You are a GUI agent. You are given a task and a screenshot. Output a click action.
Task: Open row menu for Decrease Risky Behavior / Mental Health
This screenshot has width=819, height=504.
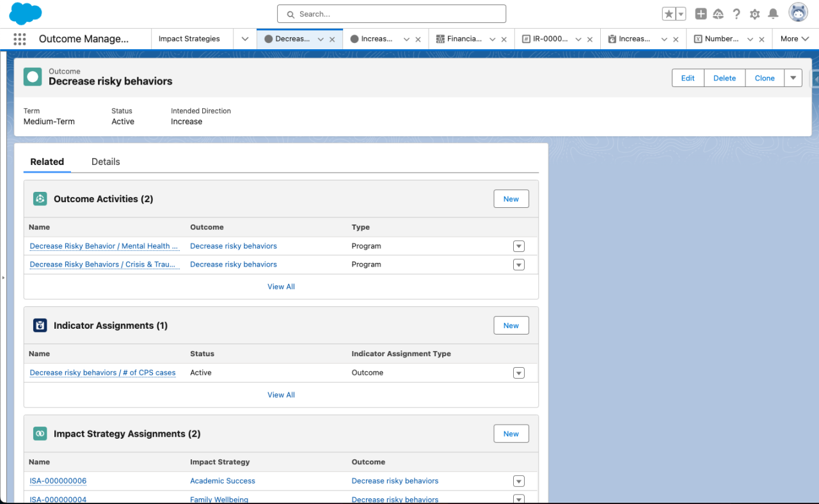coord(519,246)
